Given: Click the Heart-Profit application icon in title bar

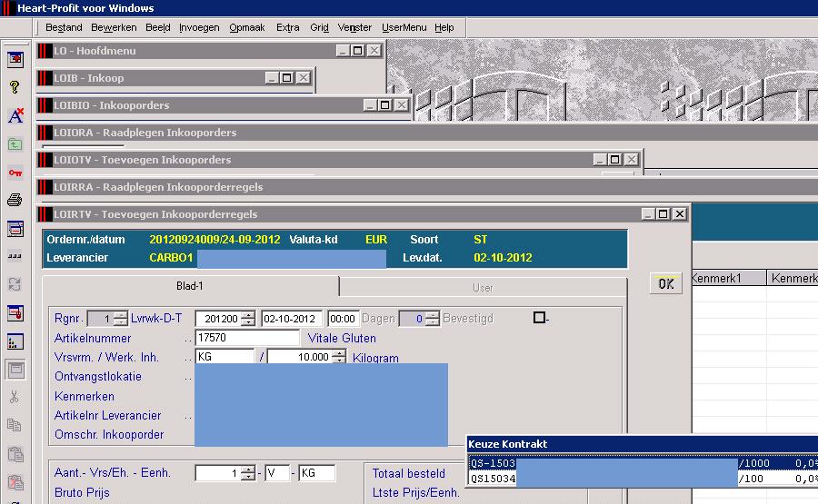Looking at the screenshot, I should [x=8, y=8].
